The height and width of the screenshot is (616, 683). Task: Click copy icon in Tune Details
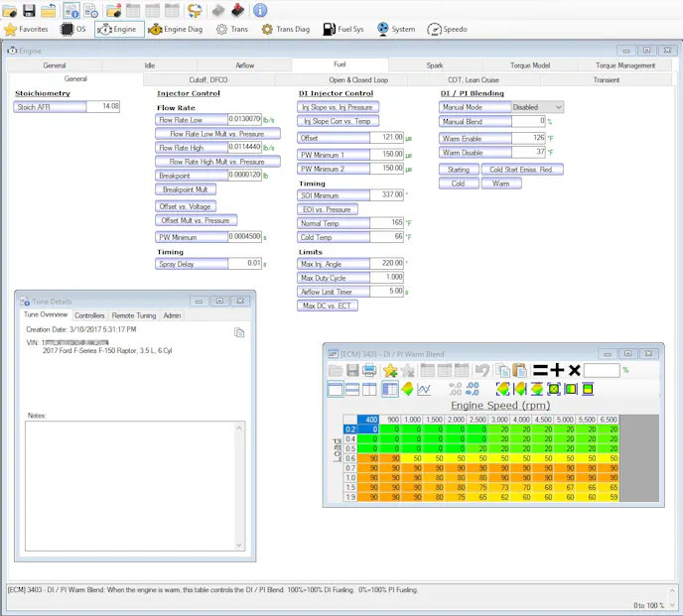pos(239,333)
